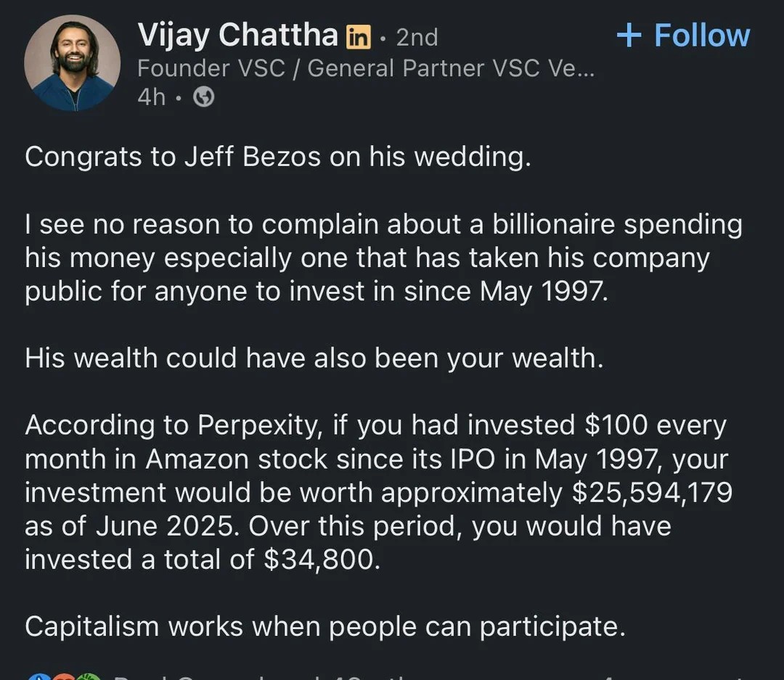Click the blue thumbs-up reaction icon
The width and height of the screenshot is (784, 680).
40,677
